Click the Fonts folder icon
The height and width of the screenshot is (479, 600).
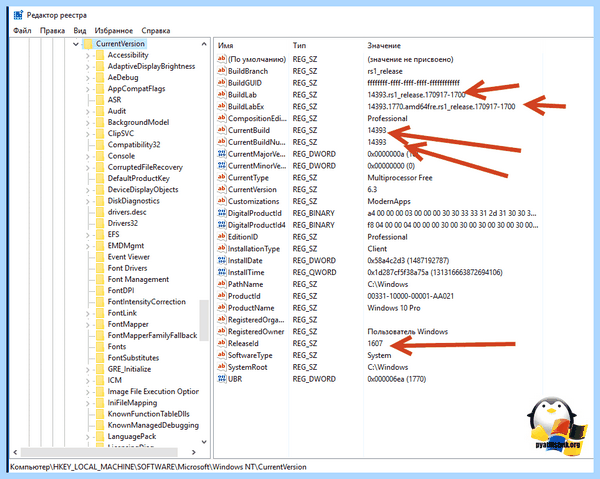100,347
